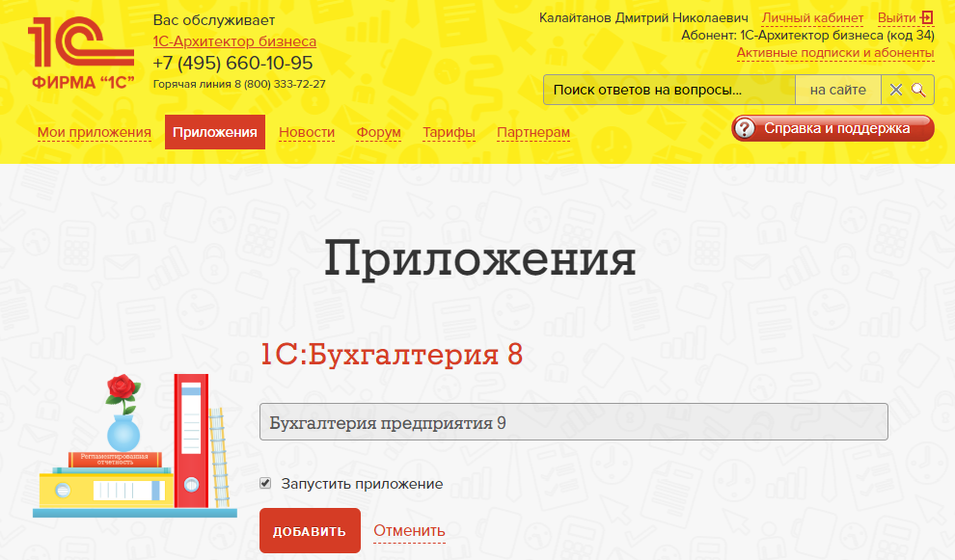Toggle the 'Запустить приложение' checkbox
This screenshot has width=955, height=560.
coord(265,483)
